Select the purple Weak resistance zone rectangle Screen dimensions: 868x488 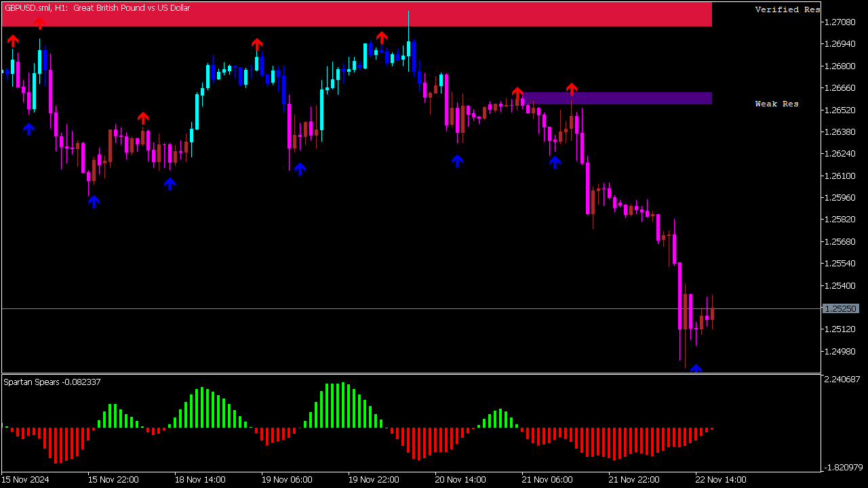[617, 98]
